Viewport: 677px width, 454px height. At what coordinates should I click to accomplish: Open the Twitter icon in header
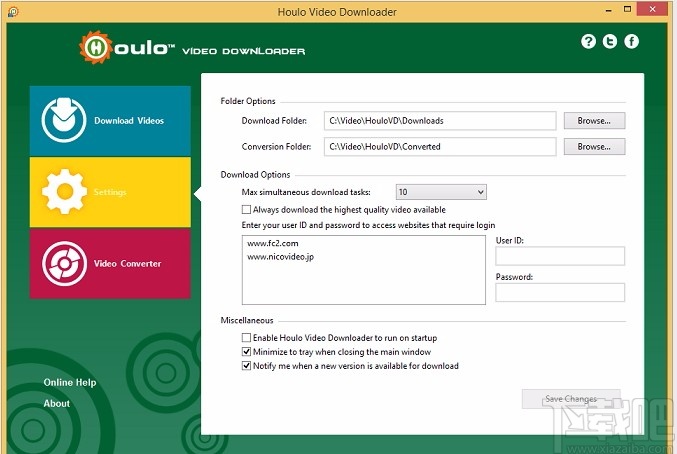[610, 41]
